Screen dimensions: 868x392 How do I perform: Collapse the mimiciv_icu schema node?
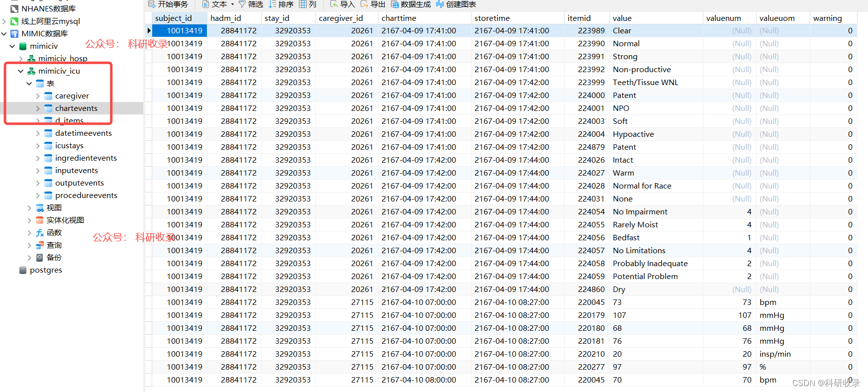[x=21, y=71]
